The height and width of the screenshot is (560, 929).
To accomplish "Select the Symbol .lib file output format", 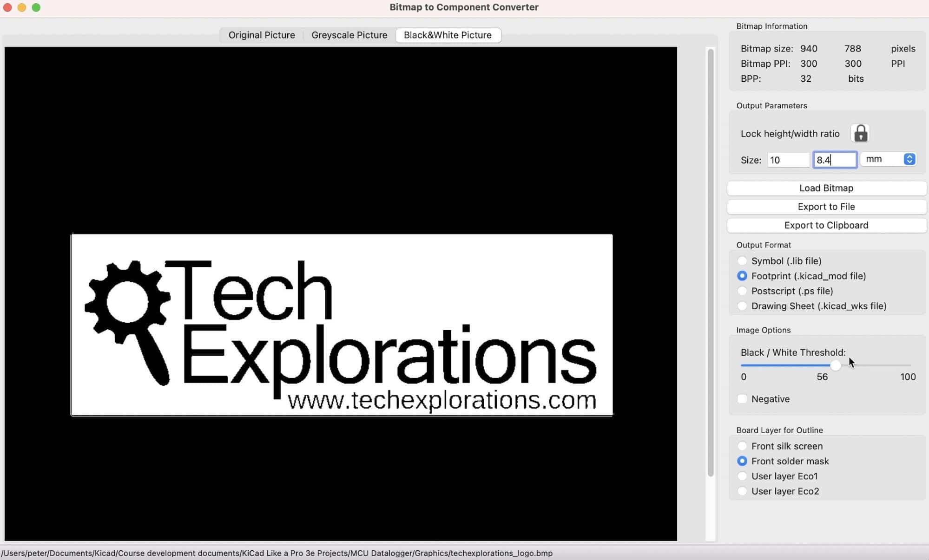I will coord(742,260).
